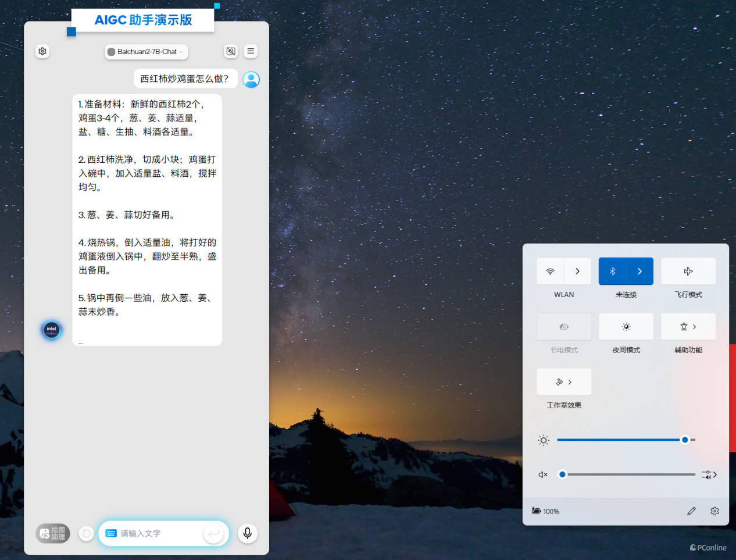Click the refresh conversation icon
This screenshot has width=736, height=560.
(x=86, y=533)
